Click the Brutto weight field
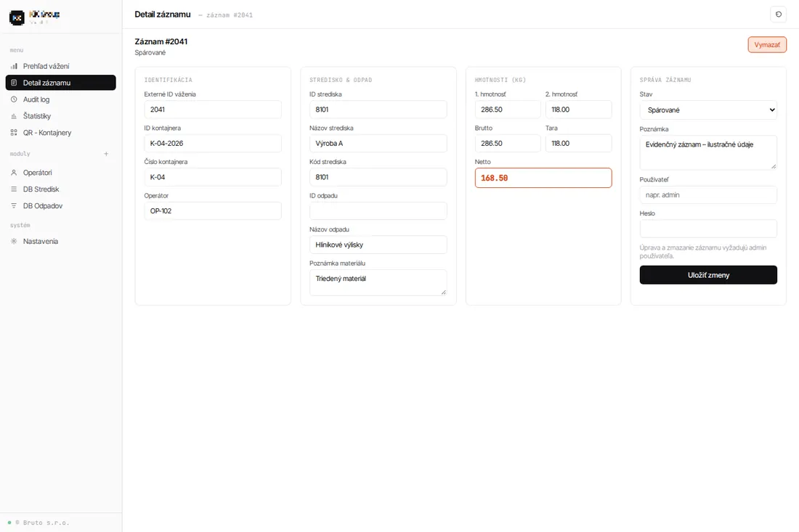This screenshot has height=532, width=799. 508,143
